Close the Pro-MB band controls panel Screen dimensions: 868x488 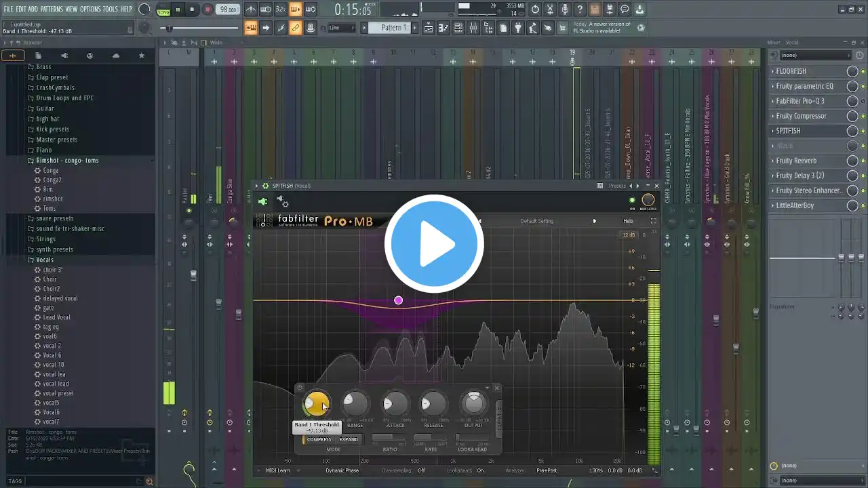point(496,388)
